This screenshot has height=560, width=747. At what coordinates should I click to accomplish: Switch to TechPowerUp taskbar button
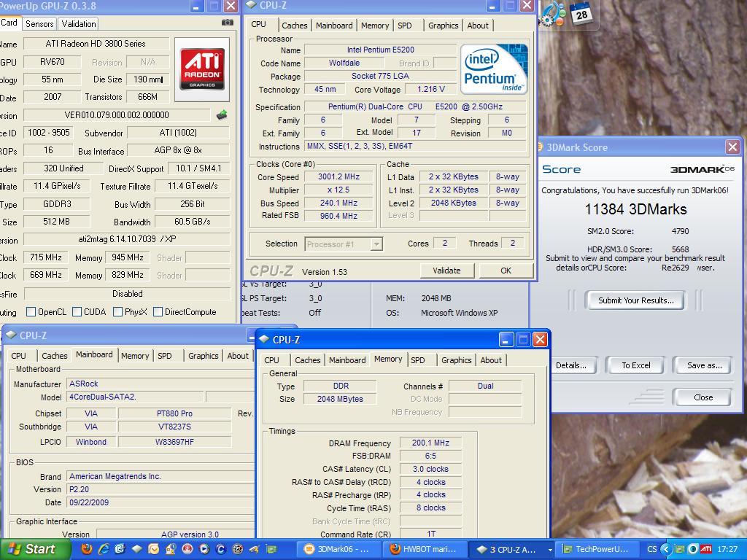click(x=595, y=550)
